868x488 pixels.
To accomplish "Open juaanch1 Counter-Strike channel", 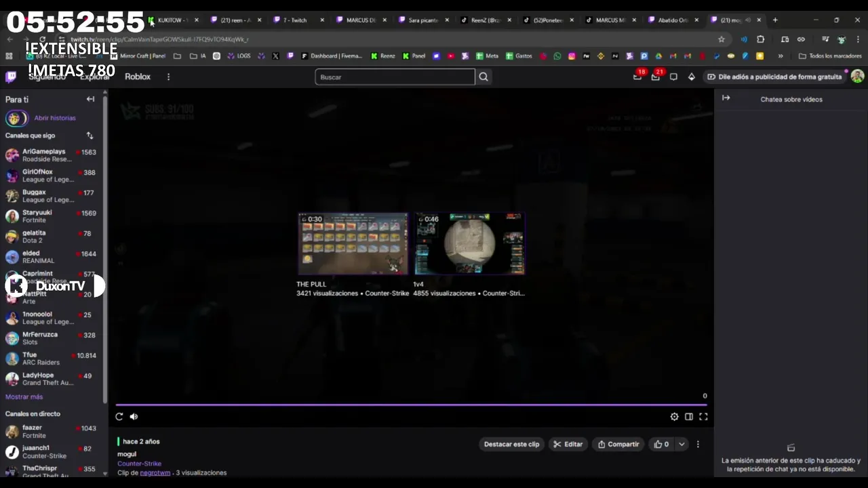I will coord(52,452).
